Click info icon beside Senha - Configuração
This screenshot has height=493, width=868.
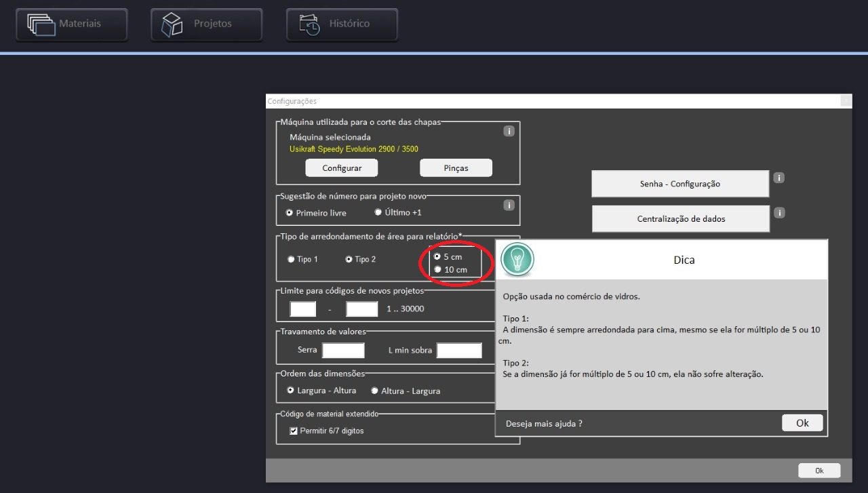779,178
